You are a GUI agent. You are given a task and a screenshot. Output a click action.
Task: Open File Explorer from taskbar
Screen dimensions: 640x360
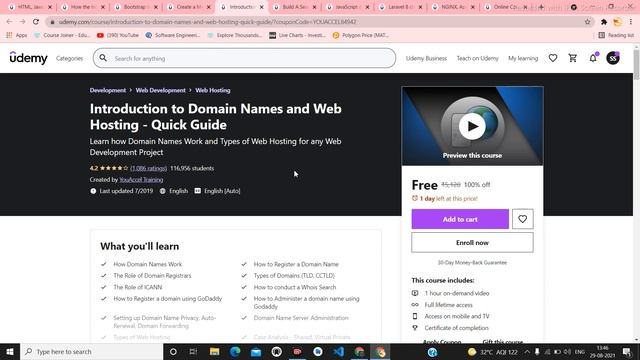coord(214,351)
